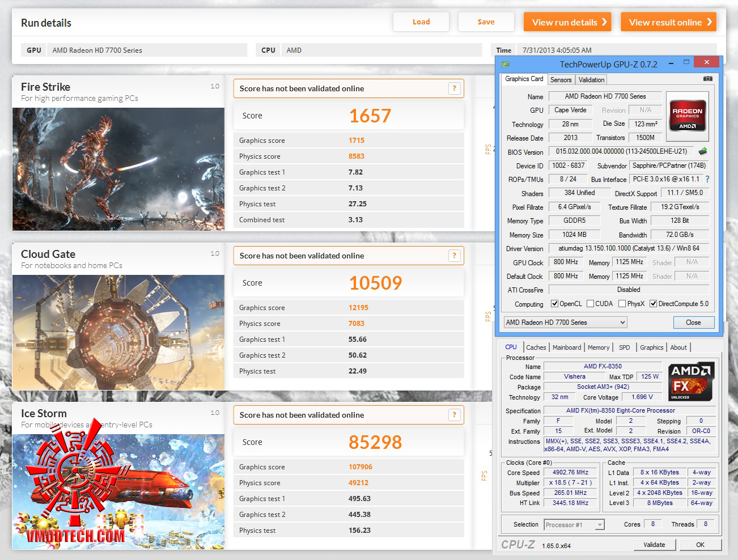This screenshot has width=738, height=560.
Task: Click the Validate button in CPU-Z
Action: pyautogui.click(x=654, y=545)
